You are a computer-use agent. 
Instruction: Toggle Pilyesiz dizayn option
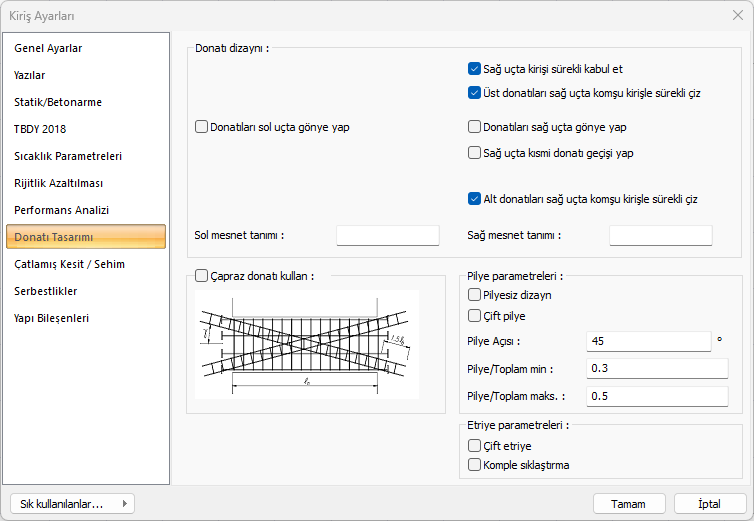[x=475, y=295]
